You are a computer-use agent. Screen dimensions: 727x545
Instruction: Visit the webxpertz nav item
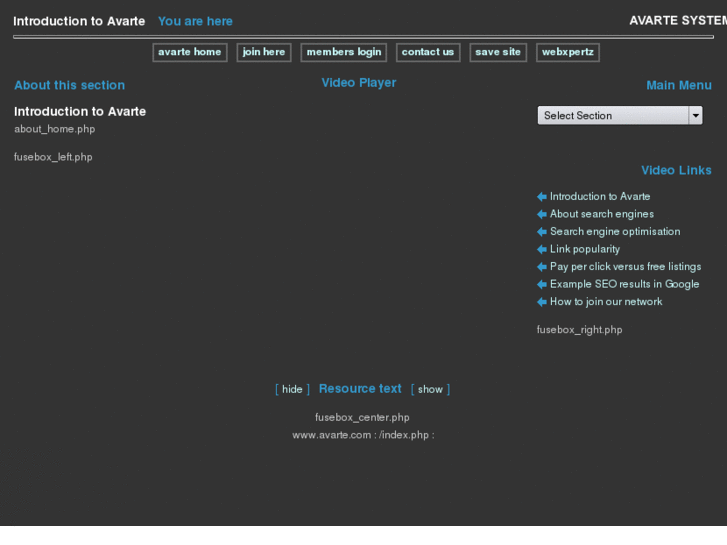pos(568,52)
